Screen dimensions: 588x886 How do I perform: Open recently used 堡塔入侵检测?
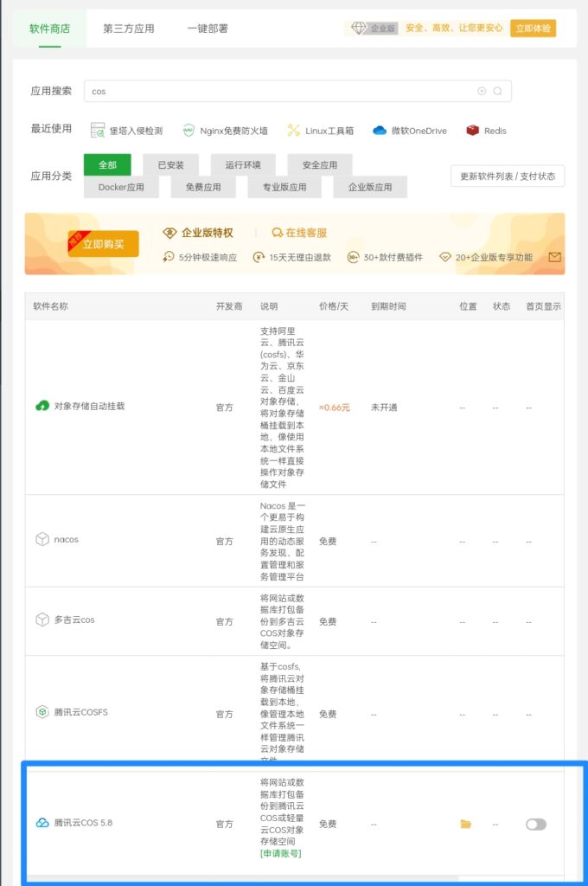click(x=126, y=131)
